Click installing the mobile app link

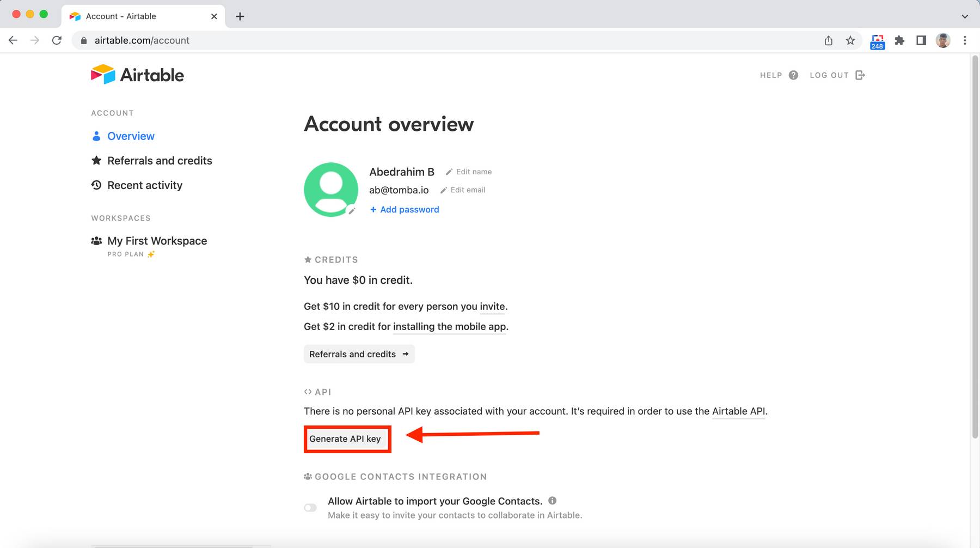[450, 327]
